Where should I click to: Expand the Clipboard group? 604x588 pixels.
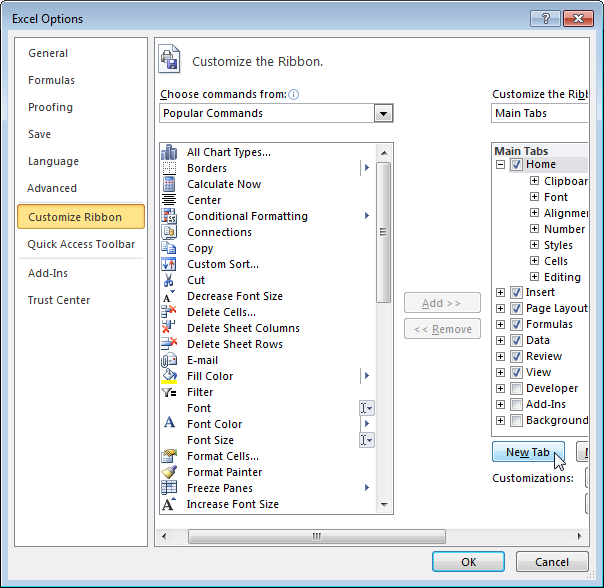coord(534,181)
